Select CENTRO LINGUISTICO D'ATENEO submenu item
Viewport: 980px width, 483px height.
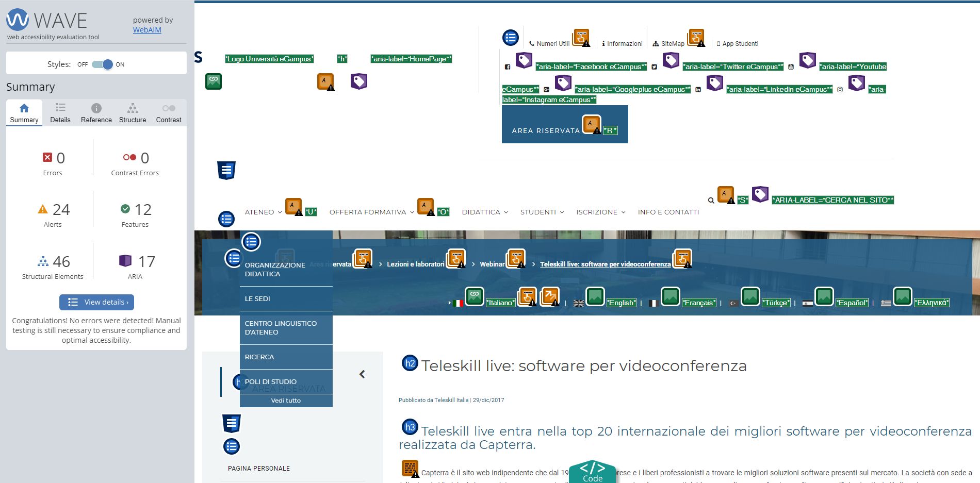click(286, 328)
